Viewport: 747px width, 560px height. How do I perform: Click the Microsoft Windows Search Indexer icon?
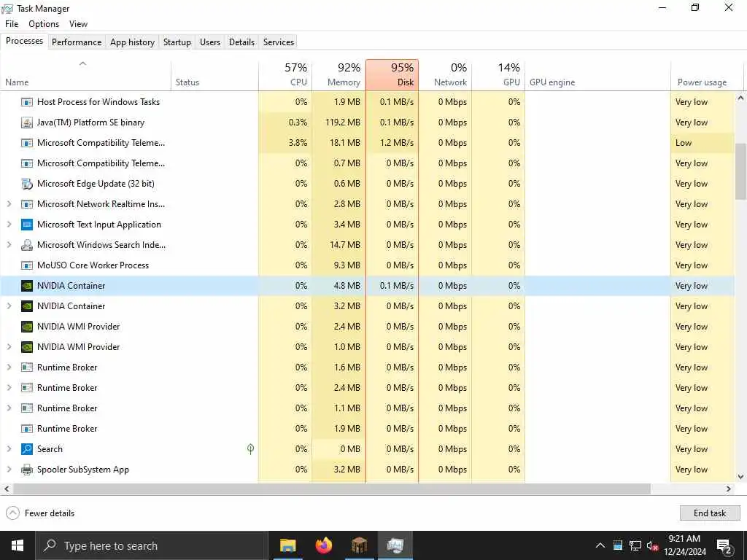(27, 245)
